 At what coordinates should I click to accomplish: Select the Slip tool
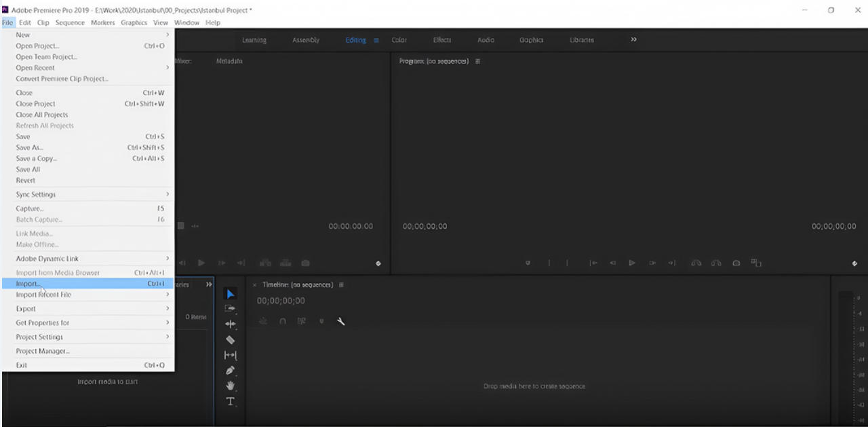pyautogui.click(x=230, y=355)
